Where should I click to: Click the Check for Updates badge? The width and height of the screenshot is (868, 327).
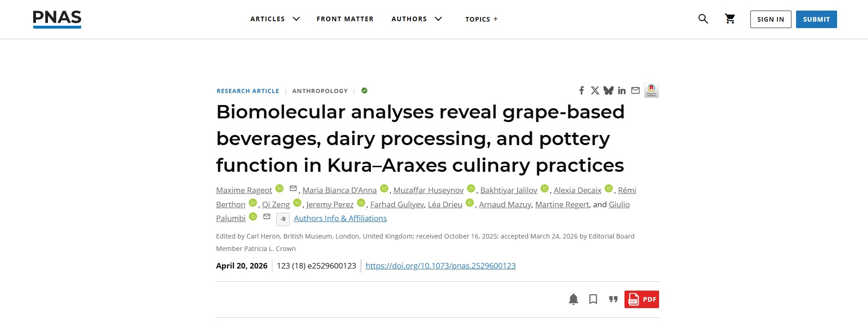tap(651, 91)
